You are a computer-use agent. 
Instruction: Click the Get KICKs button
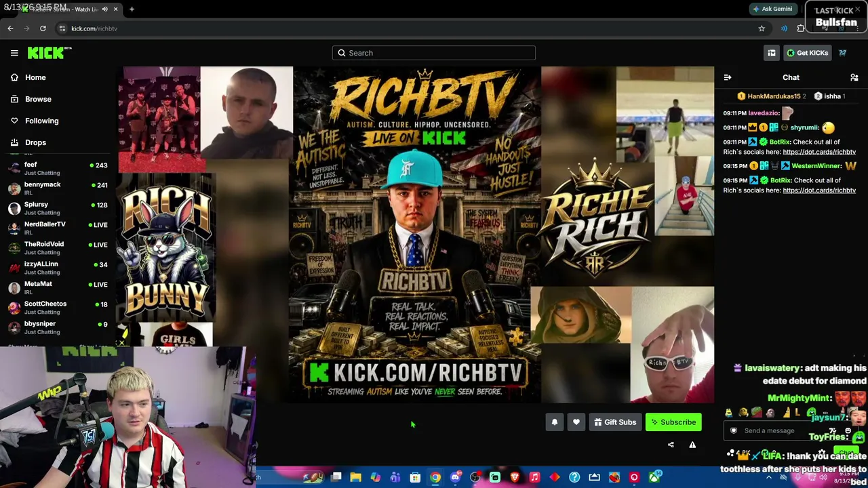(x=807, y=53)
